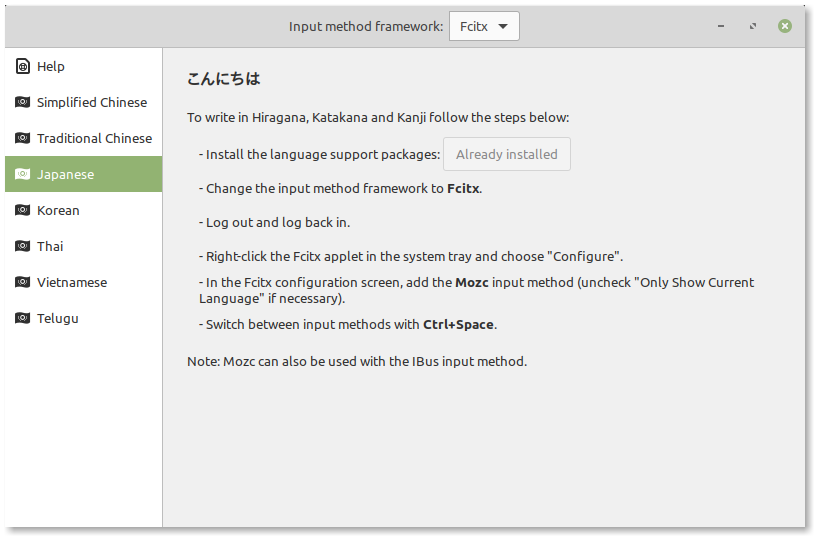The image size is (814, 536).
Task: Click the Telugu flag icon
Action: (22, 318)
